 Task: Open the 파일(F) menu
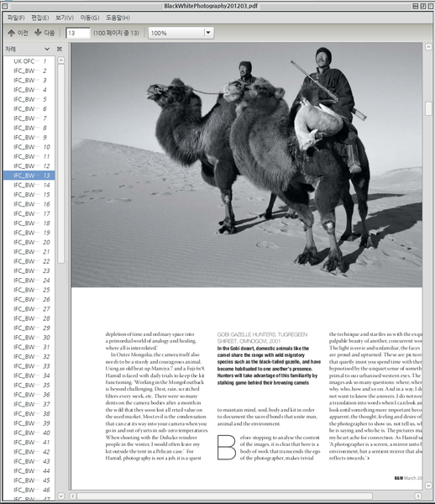coord(16,18)
